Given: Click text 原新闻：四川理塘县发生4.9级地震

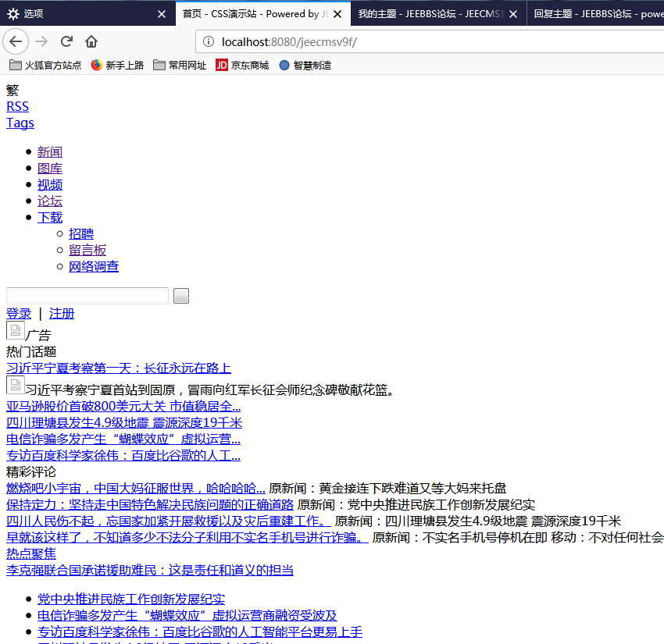Looking at the screenshot, I should pos(477,521).
